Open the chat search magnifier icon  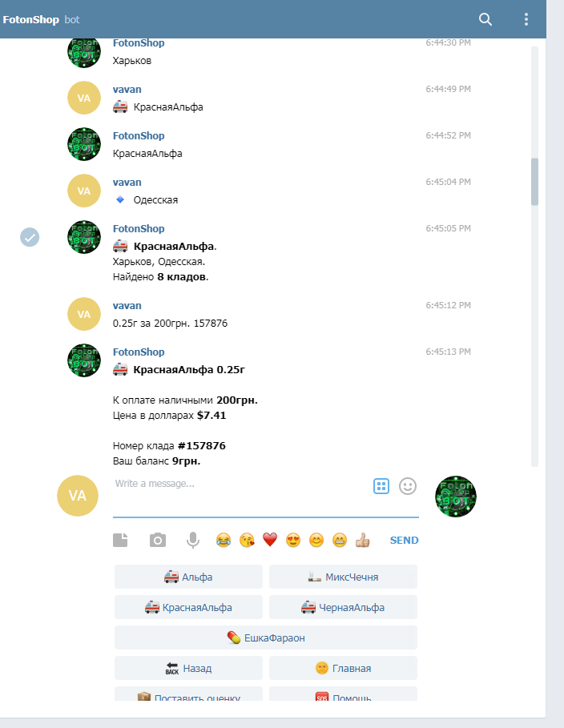click(x=485, y=19)
